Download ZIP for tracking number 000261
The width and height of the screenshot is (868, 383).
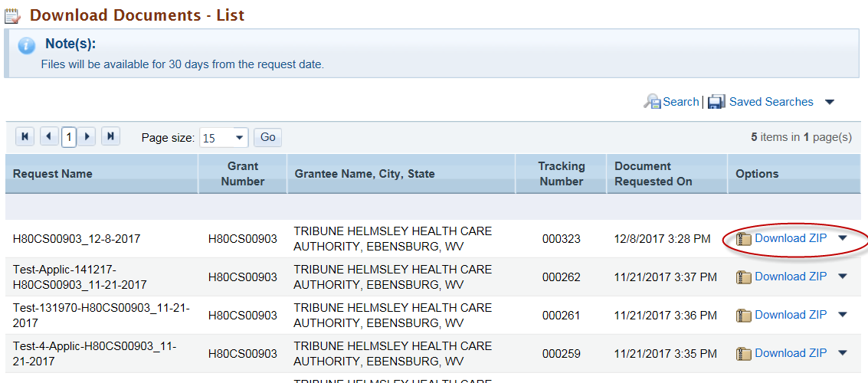pyautogui.click(x=791, y=314)
